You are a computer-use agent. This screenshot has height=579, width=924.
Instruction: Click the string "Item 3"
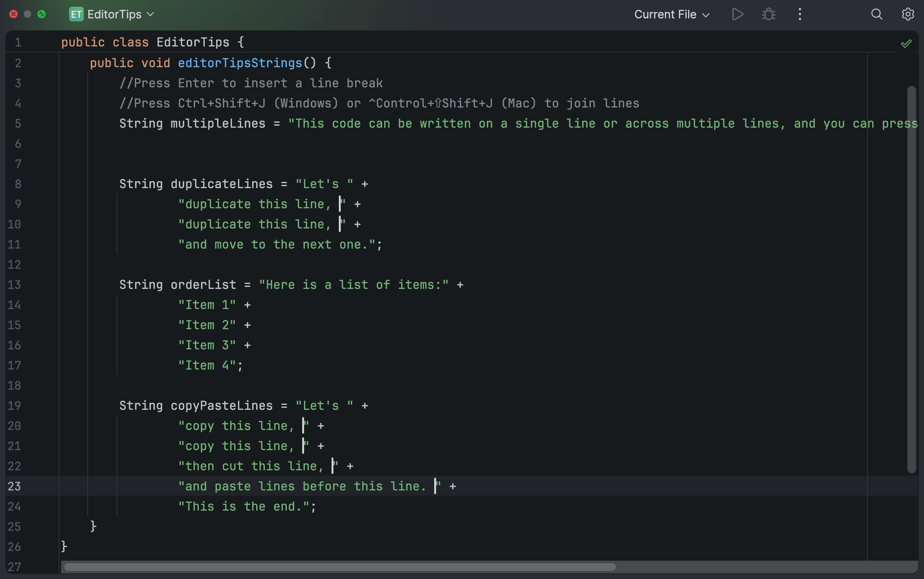pyautogui.click(x=207, y=345)
